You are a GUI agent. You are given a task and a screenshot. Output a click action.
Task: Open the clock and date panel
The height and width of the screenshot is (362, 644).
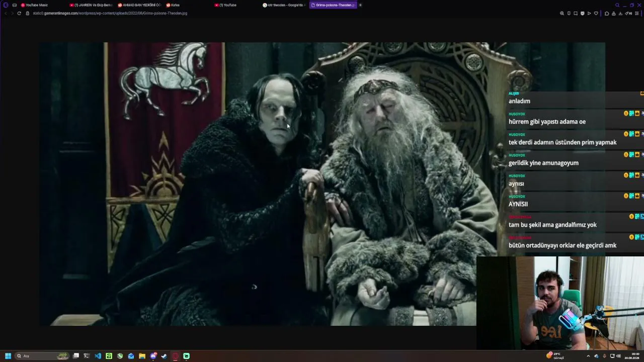click(x=632, y=356)
